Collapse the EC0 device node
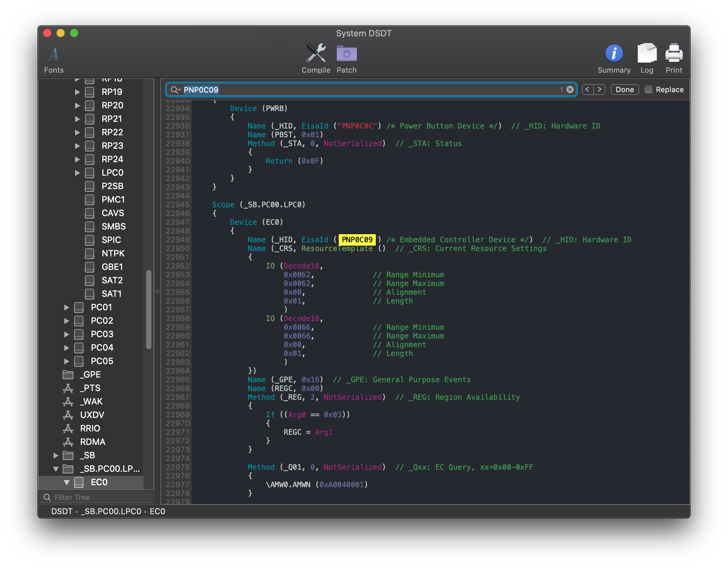 (x=67, y=482)
